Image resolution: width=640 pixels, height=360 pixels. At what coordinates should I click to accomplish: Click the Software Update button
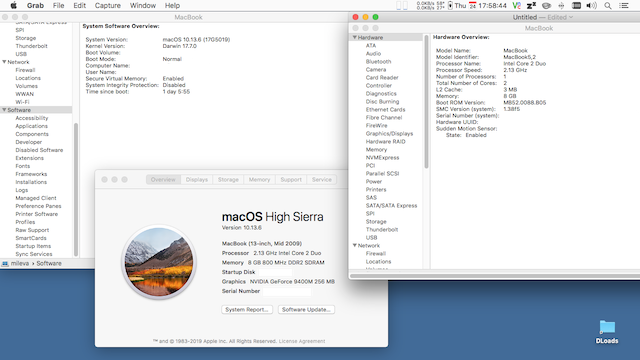click(x=306, y=310)
